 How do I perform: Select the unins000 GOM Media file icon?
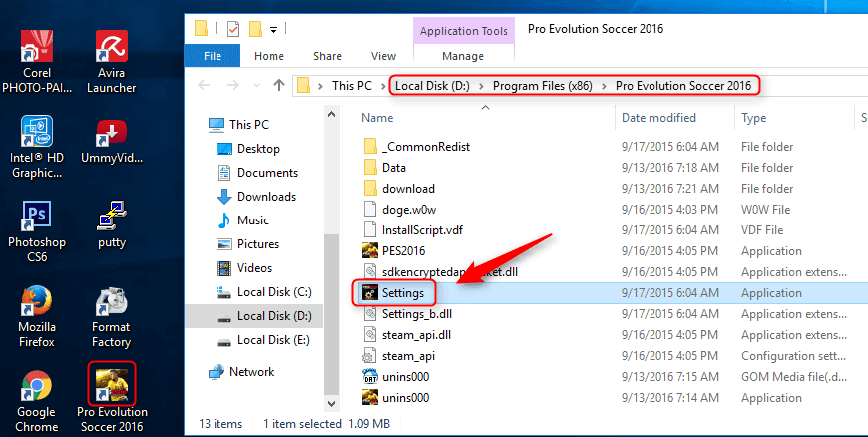(370, 377)
